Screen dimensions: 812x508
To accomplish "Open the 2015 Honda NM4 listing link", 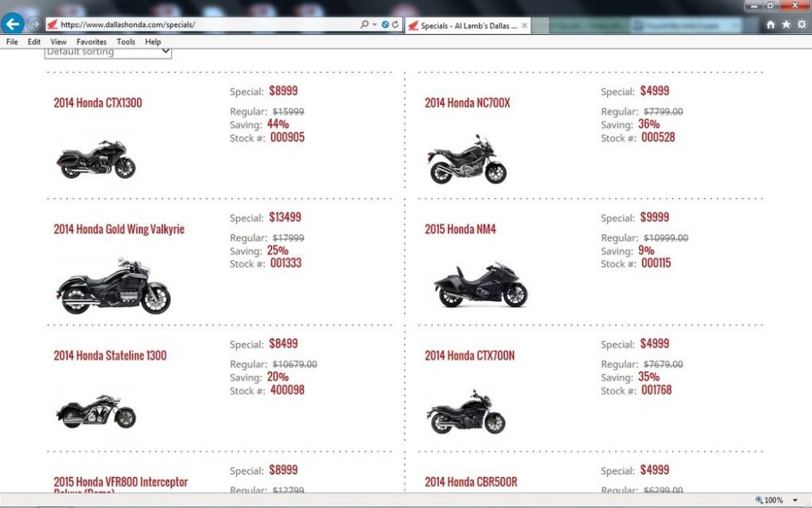I will pyautogui.click(x=460, y=229).
